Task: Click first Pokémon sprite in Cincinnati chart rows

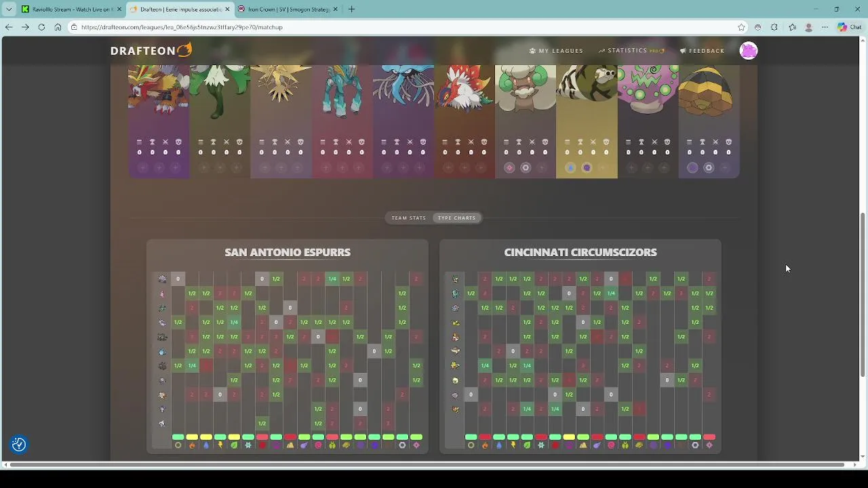Action: tap(455, 279)
